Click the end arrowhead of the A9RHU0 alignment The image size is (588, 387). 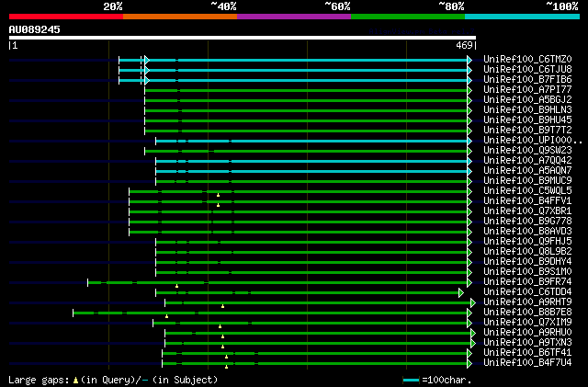point(473,334)
